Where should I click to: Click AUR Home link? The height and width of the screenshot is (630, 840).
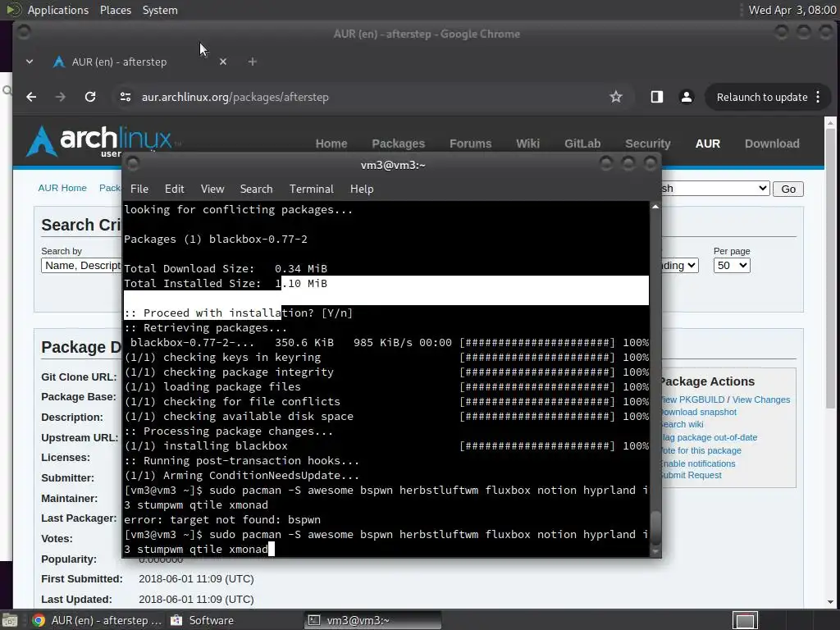62,188
